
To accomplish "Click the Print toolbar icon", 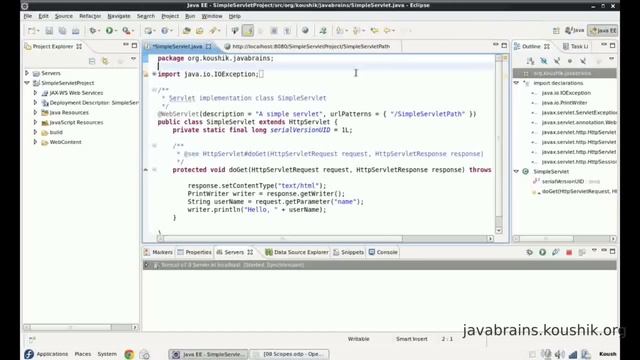I will [x=76, y=31].
